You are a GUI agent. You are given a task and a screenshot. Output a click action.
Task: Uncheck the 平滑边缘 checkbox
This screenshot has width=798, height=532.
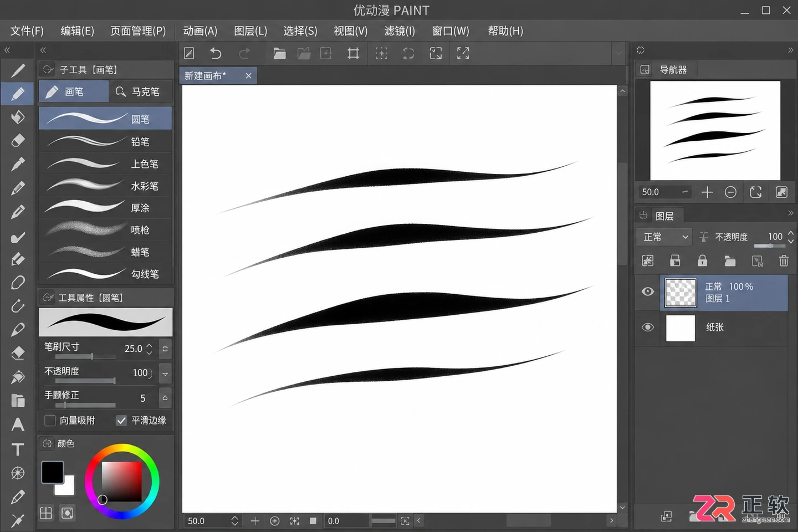(x=121, y=421)
